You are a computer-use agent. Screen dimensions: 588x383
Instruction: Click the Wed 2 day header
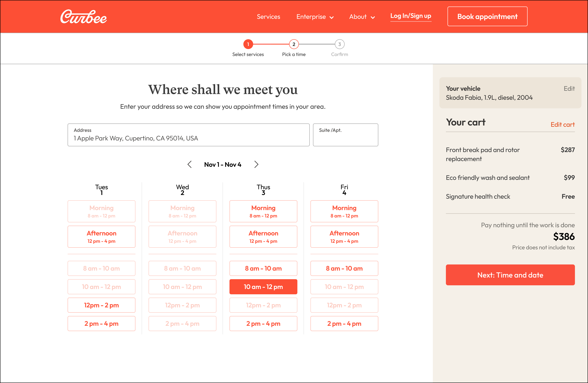(x=182, y=190)
